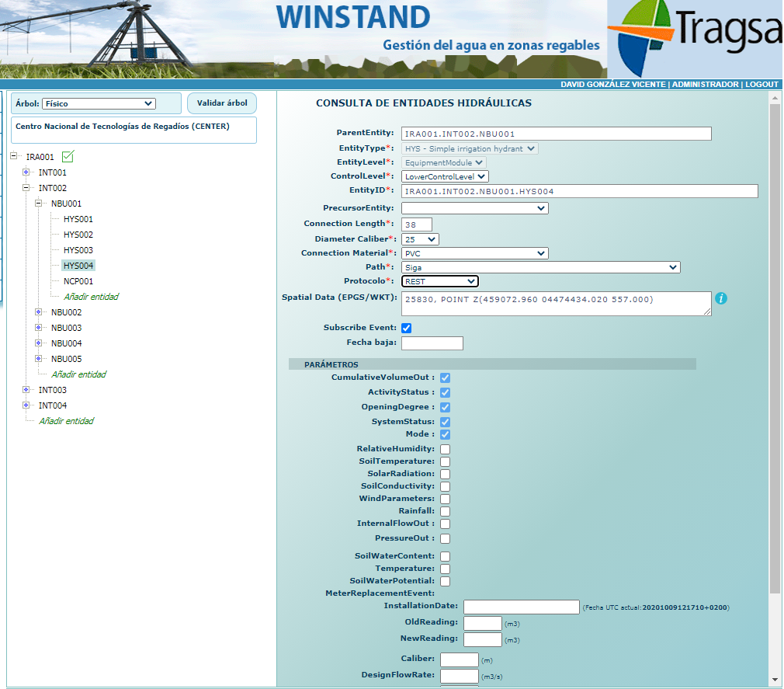784x689 pixels.
Task: Click Añadir entidad under INT002
Action: [78, 374]
